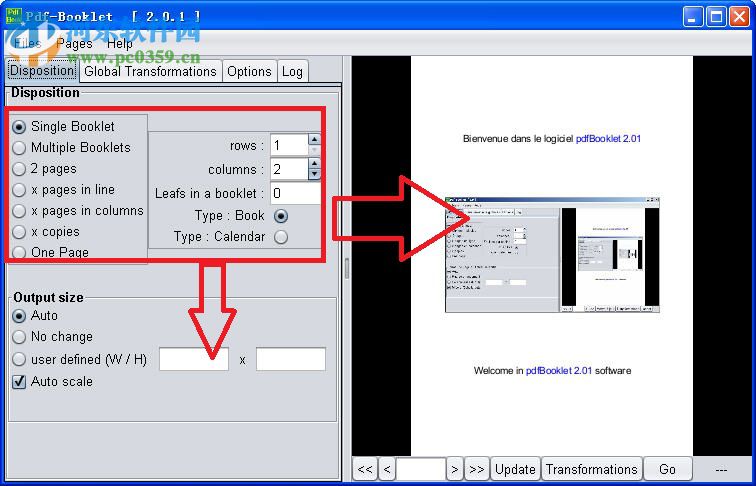Viewport: 756px width, 486px height.
Task: Increase the columns value
Action: tap(314, 163)
